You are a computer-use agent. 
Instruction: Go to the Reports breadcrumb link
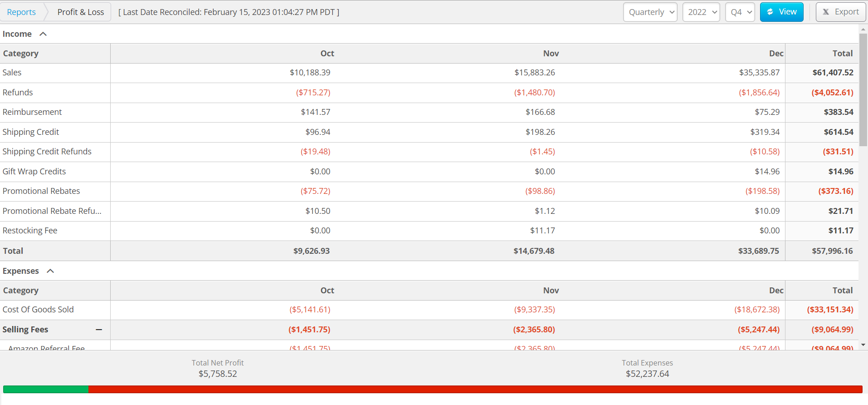pyautogui.click(x=21, y=12)
